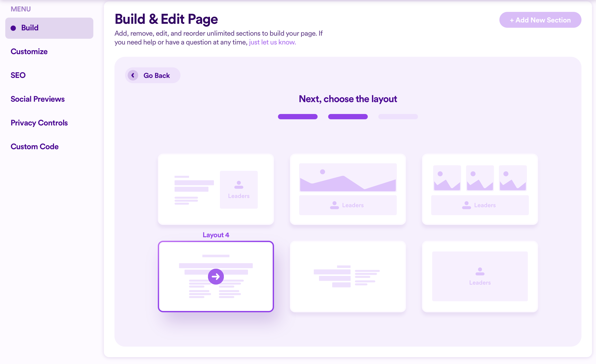Image resolution: width=596 pixels, height=364 pixels.
Task: Click the Go Back button label
Action: 156,75
